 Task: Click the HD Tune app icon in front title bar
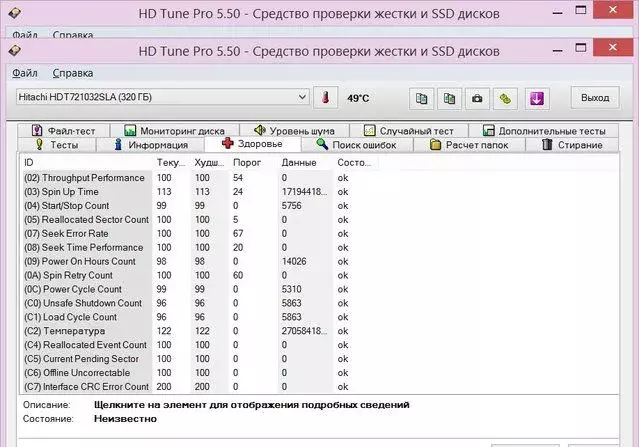(x=14, y=51)
